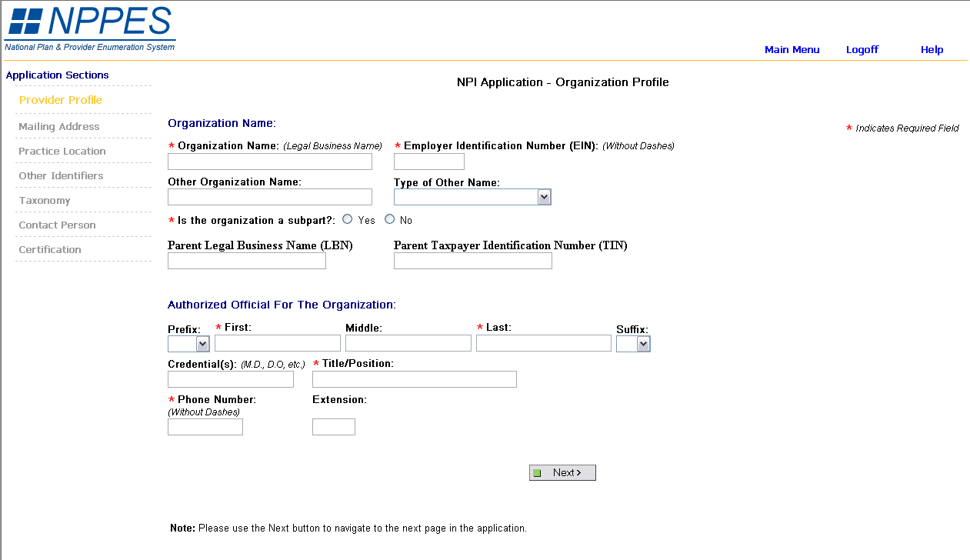Screen dimensions: 970x560
Task: Go to Mailing Address section
Action: tap(59, 126)
